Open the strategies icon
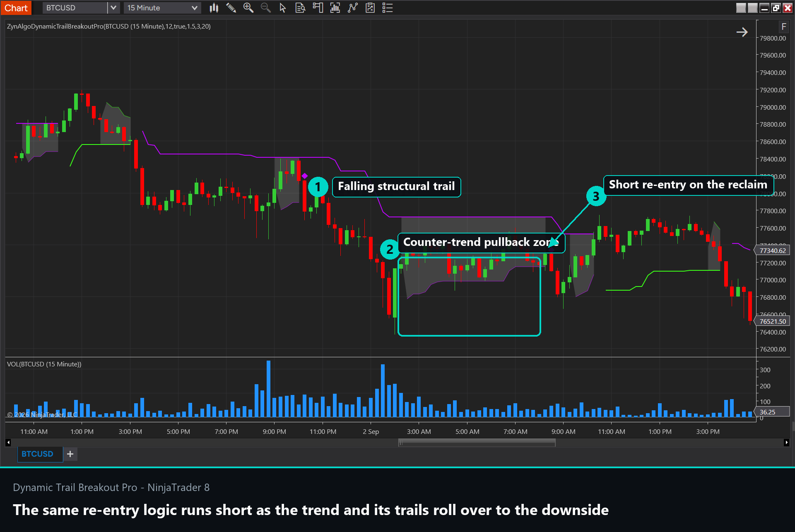 (x=370, y=8)
